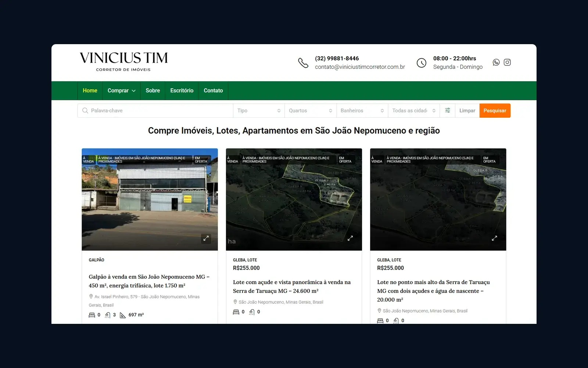Open the Galpão building photo

pos(150,199)
